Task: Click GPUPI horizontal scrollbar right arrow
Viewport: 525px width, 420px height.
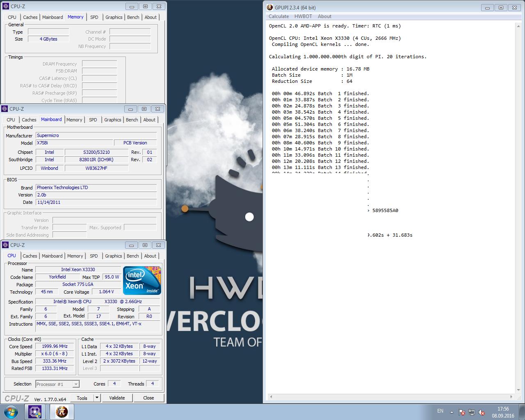Action: click(x=511, y=397)
